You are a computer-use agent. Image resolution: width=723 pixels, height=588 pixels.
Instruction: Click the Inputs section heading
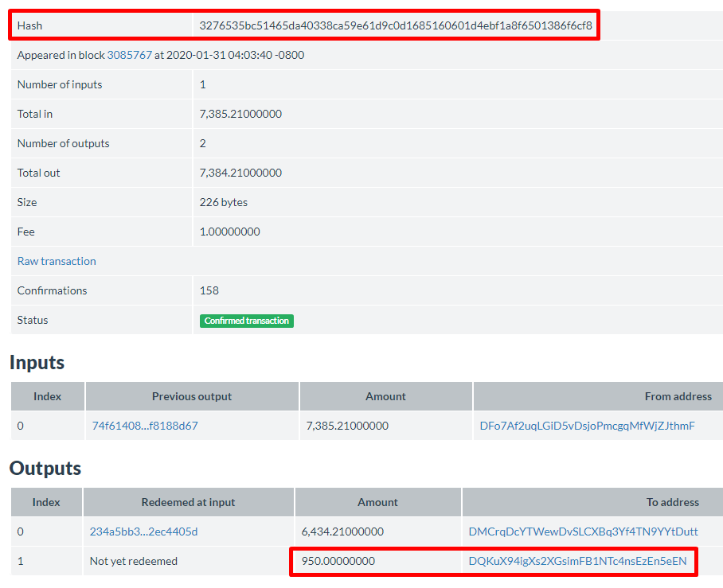tap(37, 363)
